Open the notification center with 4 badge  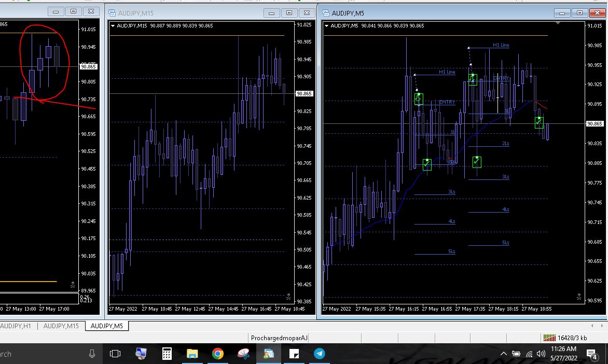[x=592, y=354]
